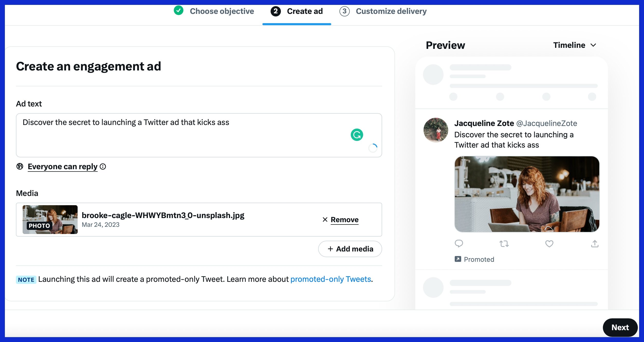Jump to Customize delivery step
Image resolution: width=644 pixels, height=342 pixels.
[391, 11]
